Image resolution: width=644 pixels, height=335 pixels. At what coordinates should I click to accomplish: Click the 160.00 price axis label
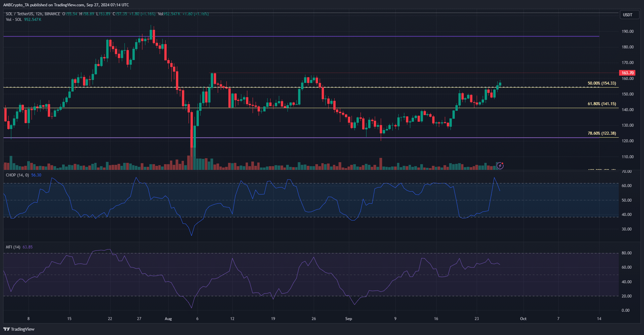pos(627,79)
